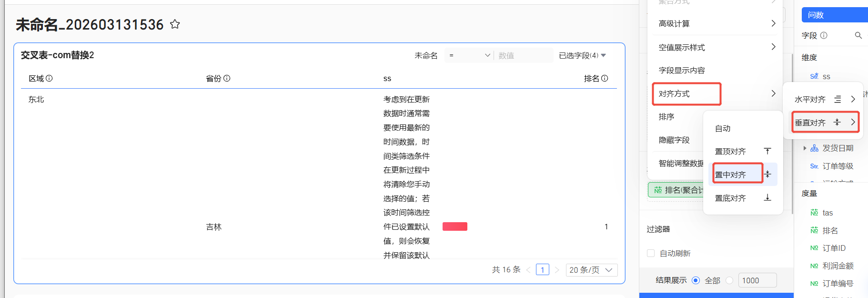Select 自动 alignment option
Image resolution: width=868 pixels, height=298 pixels.
pyautogui.click(x=723, y=128)
